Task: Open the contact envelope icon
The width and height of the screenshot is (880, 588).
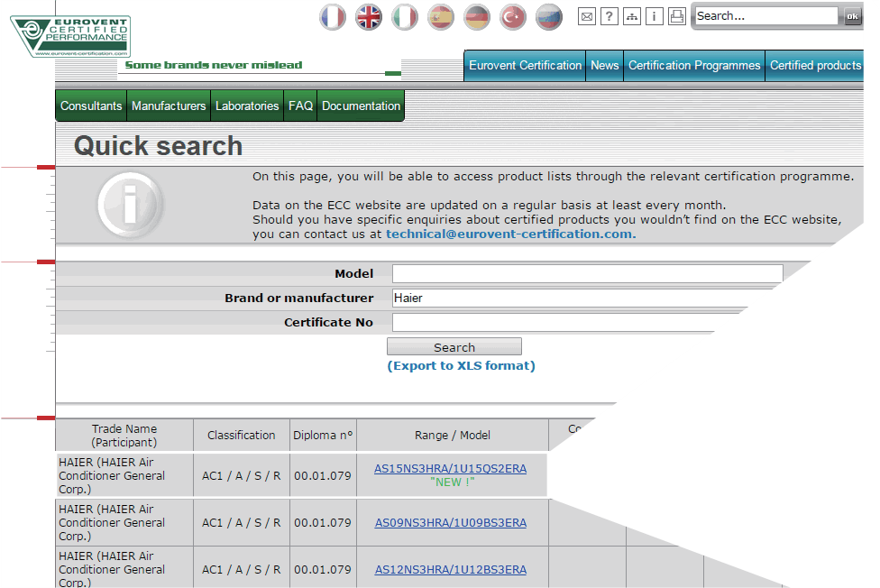Action: click(x=586, y=16)
